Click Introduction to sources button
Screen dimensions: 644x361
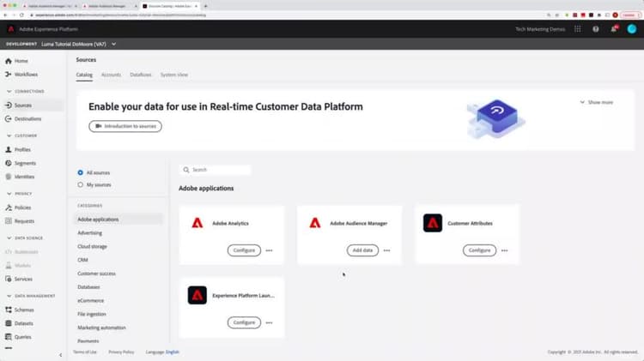coord(125,126)
